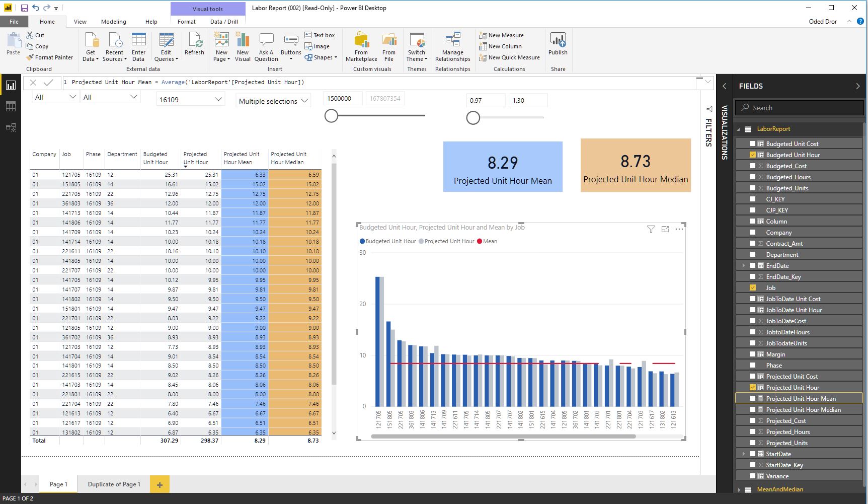Check the Margin field checkbox
868x504 pixels.
(x=753, y=354)
